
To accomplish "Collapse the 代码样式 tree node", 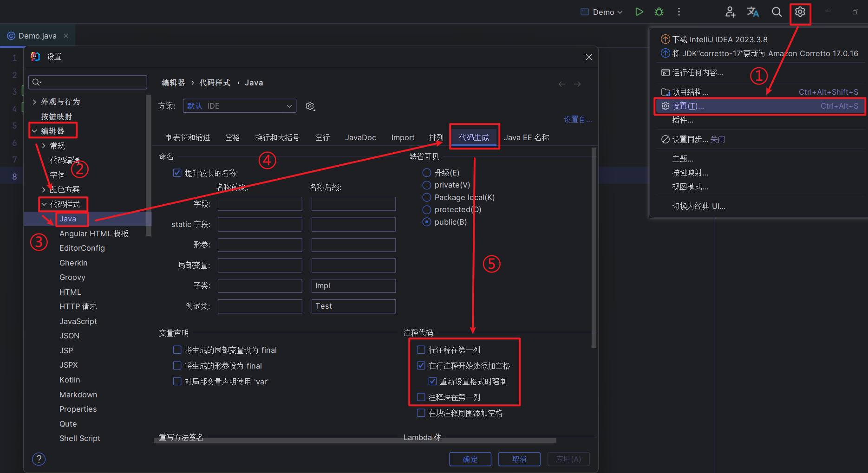I will 44,204.
